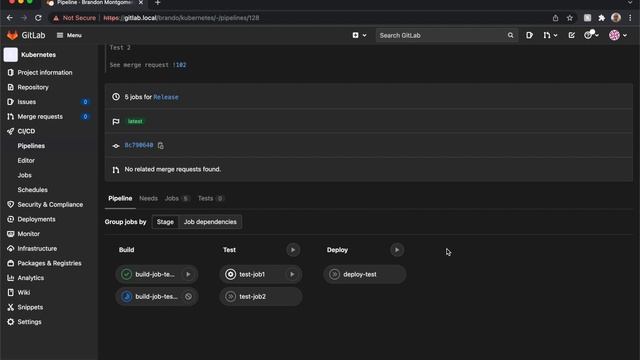Viewport: 640px width, 360px height.
Task: Copy the commit SHA
Action: [160, 146]
